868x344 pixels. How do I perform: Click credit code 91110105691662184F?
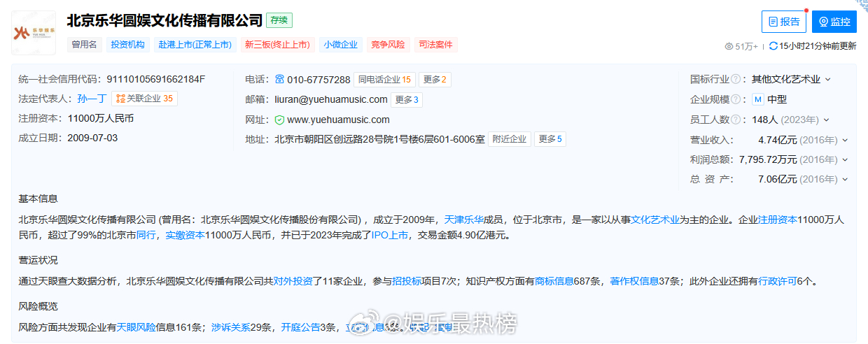(156, 79)
